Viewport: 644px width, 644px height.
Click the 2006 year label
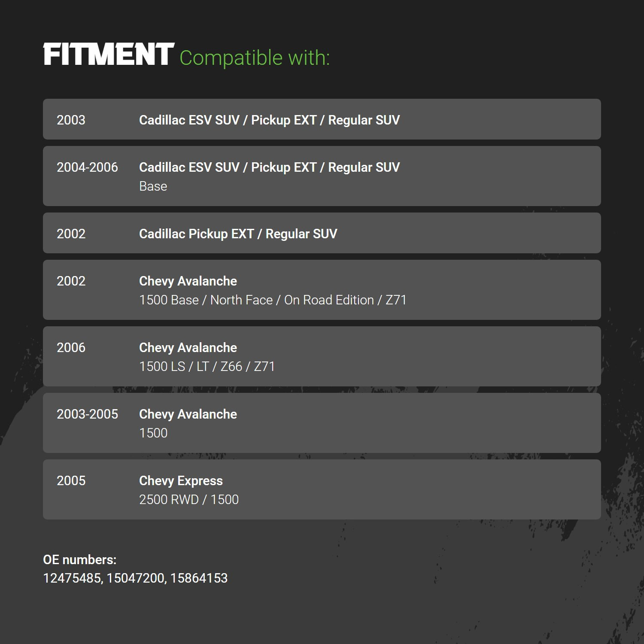click(x=71, y=347)
